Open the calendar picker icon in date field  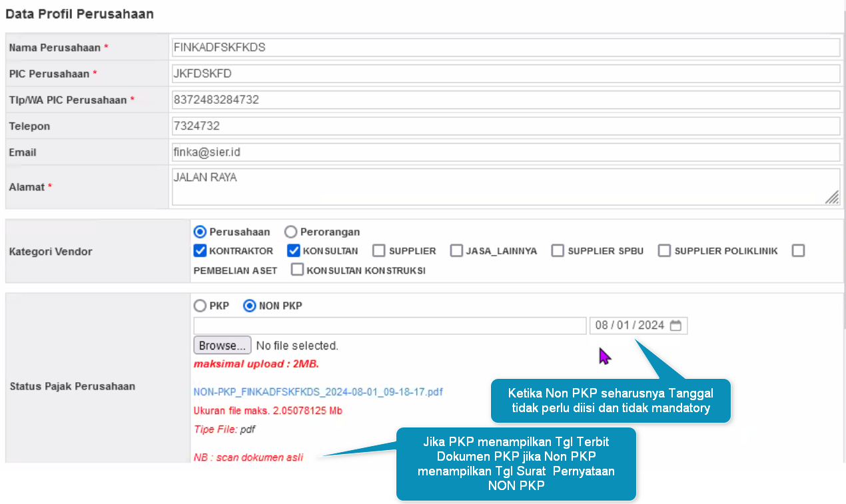675,326
